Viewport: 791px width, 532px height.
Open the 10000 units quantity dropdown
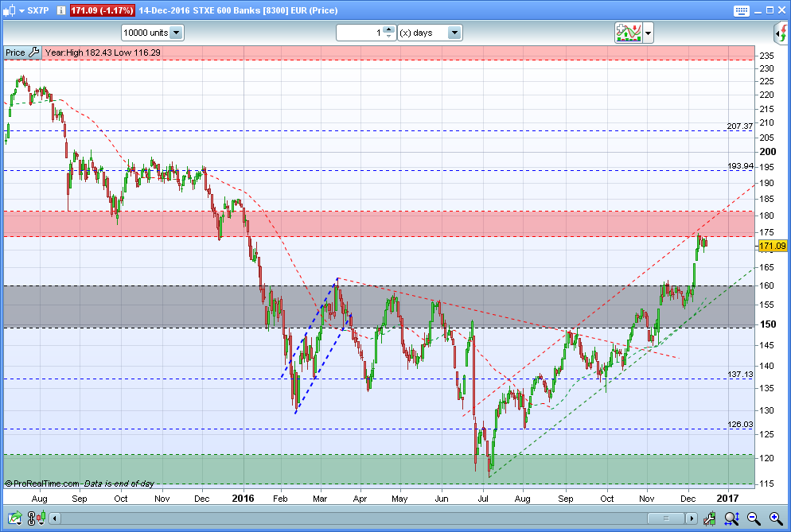152,33
